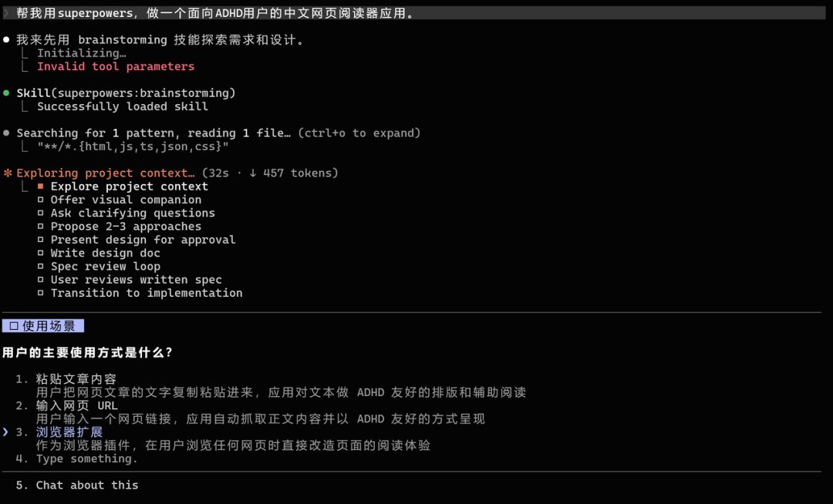Toggle the Explore project context task box

40,186
